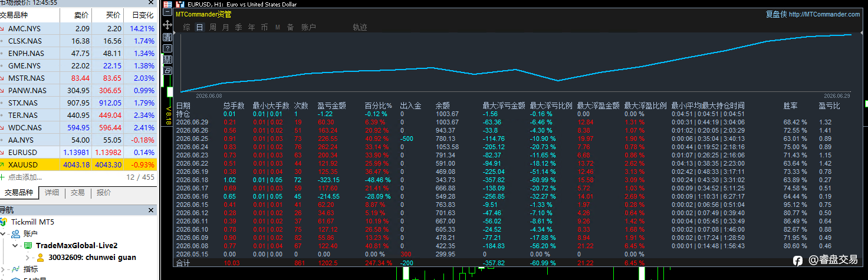Switch to the 交易品种 tab
The width and height of the screenshot is (868, 280).
coord(19,192)
